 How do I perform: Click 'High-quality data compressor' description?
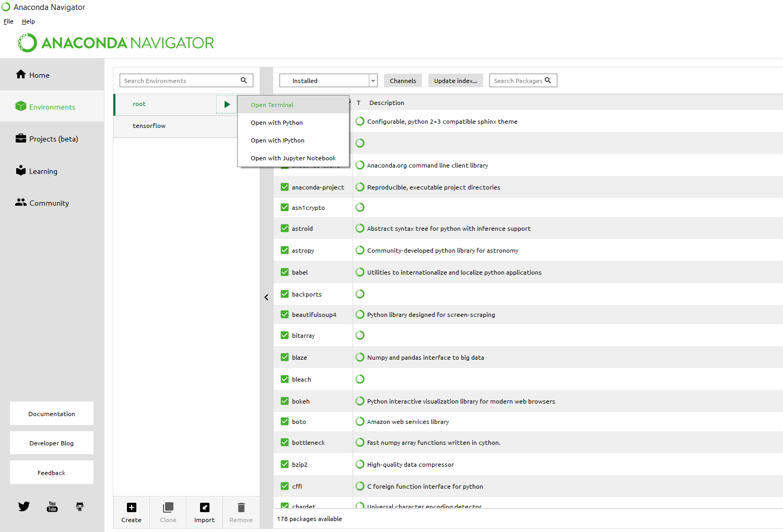(411, 465)
